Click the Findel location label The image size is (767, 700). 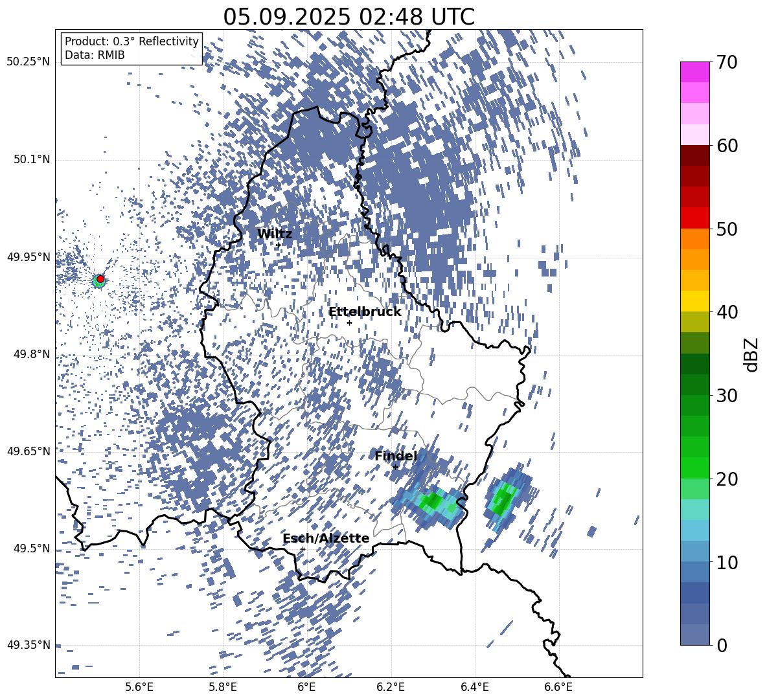coord(396,456)
